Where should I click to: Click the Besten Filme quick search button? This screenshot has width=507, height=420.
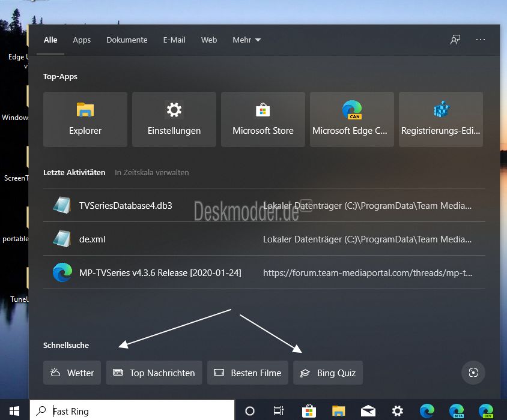[x=247, y=373]
